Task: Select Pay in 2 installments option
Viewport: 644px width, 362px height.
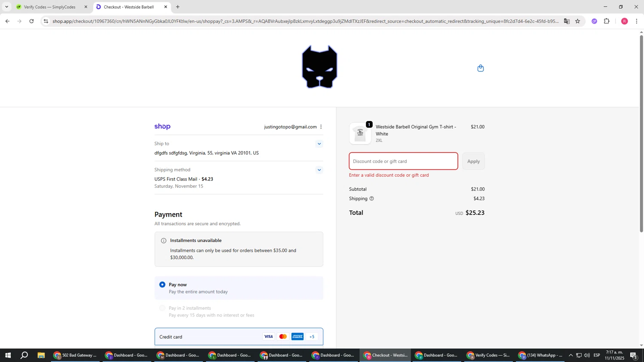Action: (162, 308)
